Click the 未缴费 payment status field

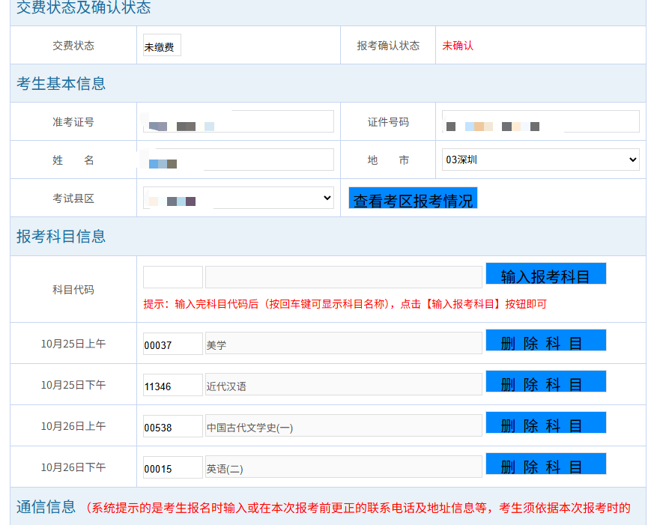pos(161,46)
